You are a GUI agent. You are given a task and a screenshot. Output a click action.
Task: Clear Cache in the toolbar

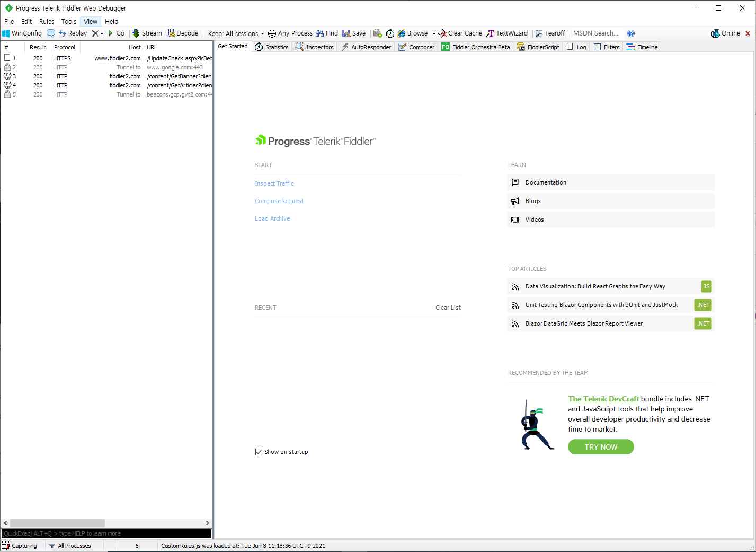(460, 33)
